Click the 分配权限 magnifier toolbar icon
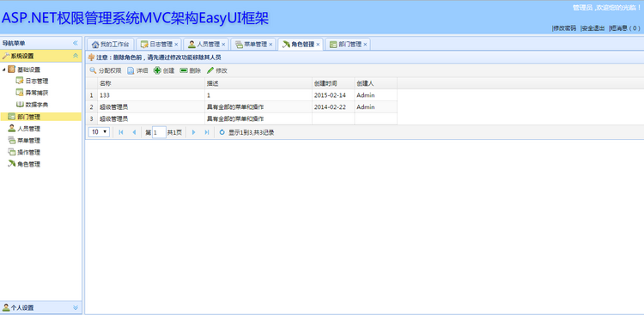This screenshot has width=644, height=315. click(94, 70)
